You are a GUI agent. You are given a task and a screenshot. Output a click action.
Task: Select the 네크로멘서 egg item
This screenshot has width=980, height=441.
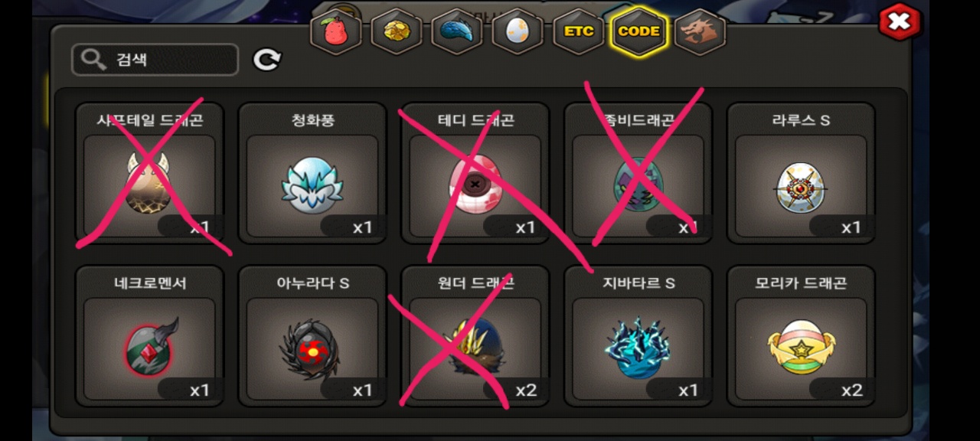point(149,335)
